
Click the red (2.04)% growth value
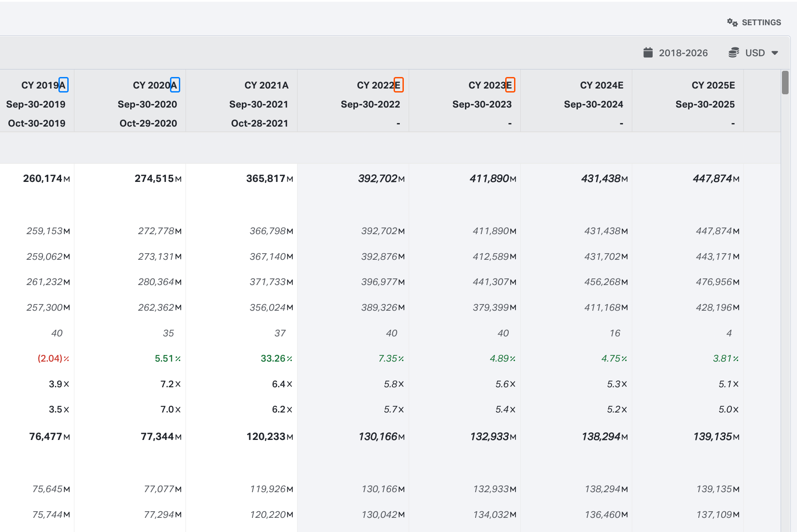[54, 359]
